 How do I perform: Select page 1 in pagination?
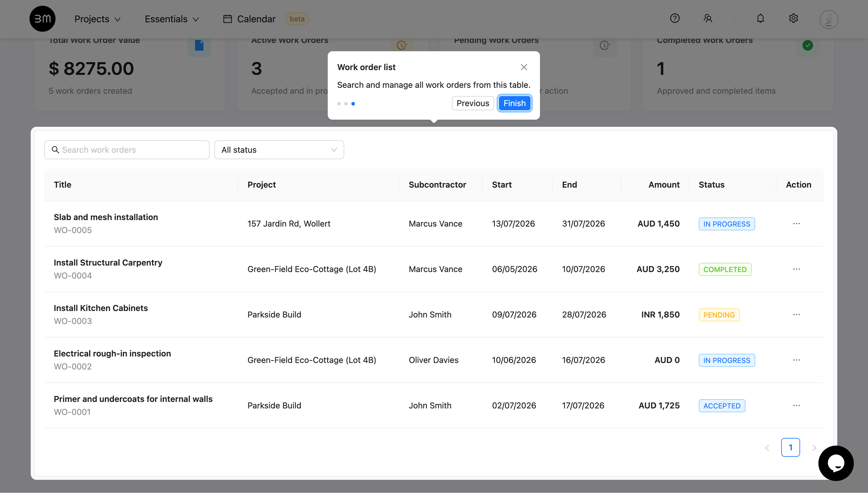pos(790,448)
